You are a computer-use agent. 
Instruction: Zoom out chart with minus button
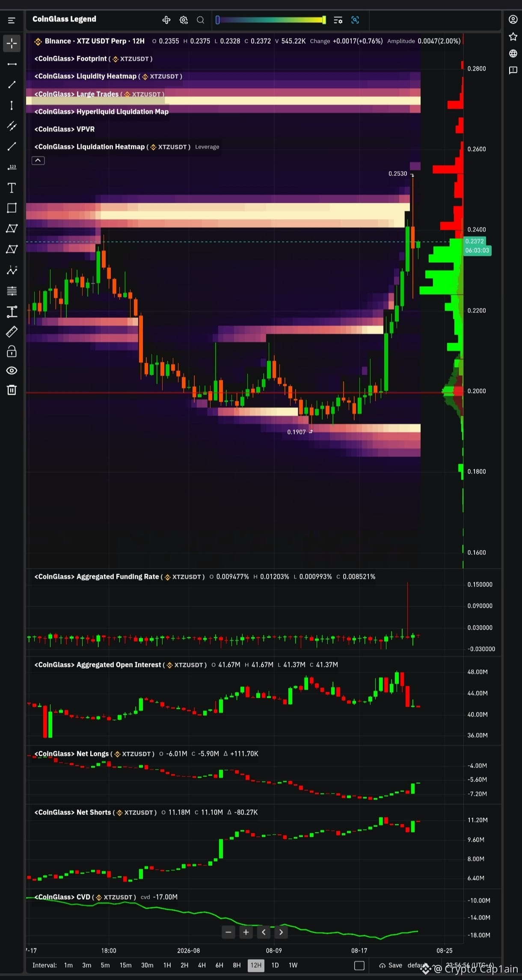(x=228, y=932)
